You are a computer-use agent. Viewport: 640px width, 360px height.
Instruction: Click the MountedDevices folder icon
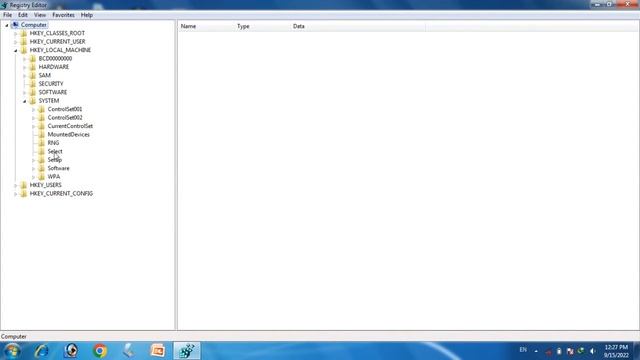click(x=42, y=134)
